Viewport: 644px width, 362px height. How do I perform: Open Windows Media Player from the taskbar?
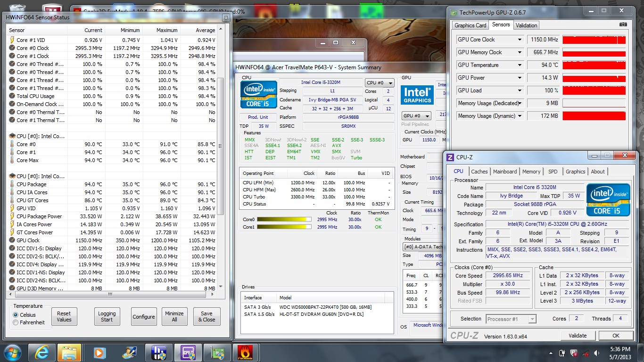pos(99,353)
